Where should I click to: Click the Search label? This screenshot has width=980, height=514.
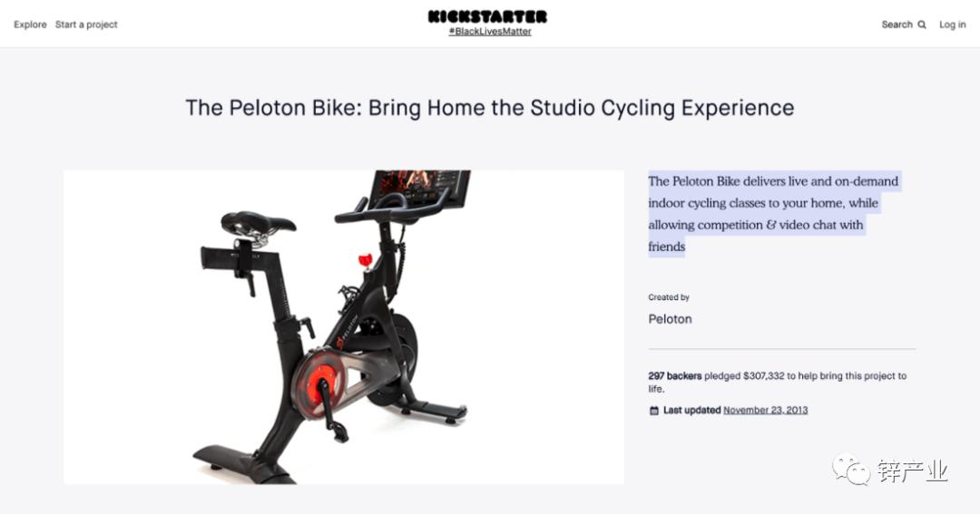click(x=897, y=24)
